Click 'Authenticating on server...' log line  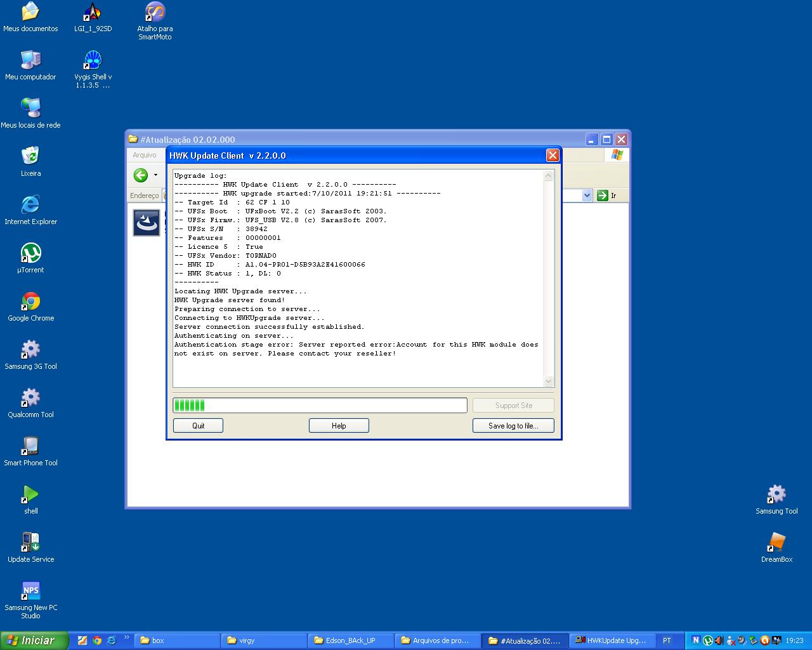[x=234, y=336]
